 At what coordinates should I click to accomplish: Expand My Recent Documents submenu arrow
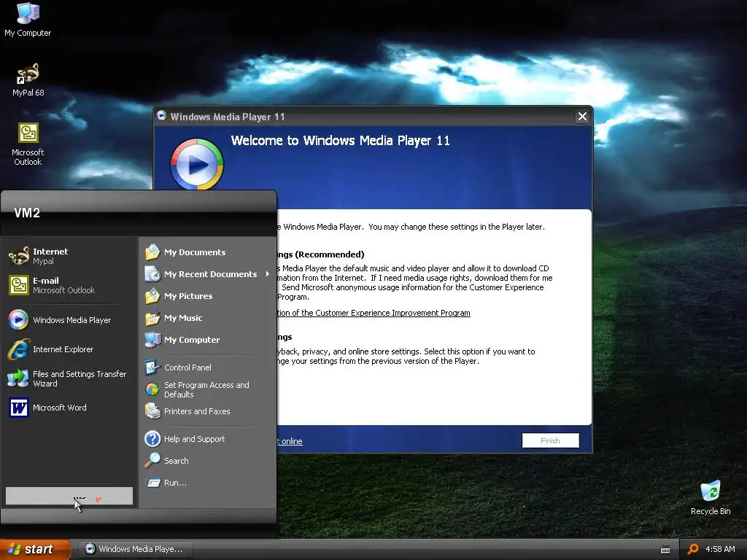267,274
